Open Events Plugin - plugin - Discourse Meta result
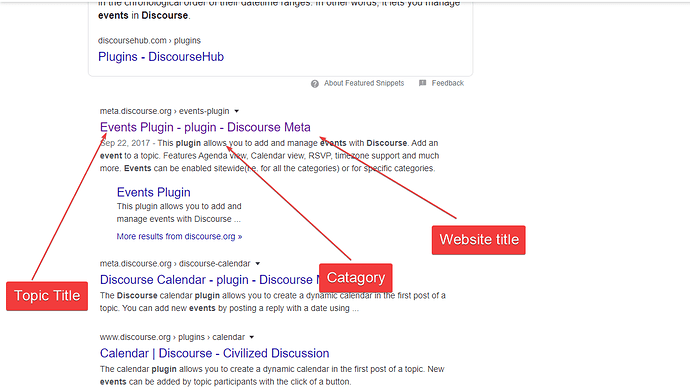The image size is (690, 392). click(205, 127)
